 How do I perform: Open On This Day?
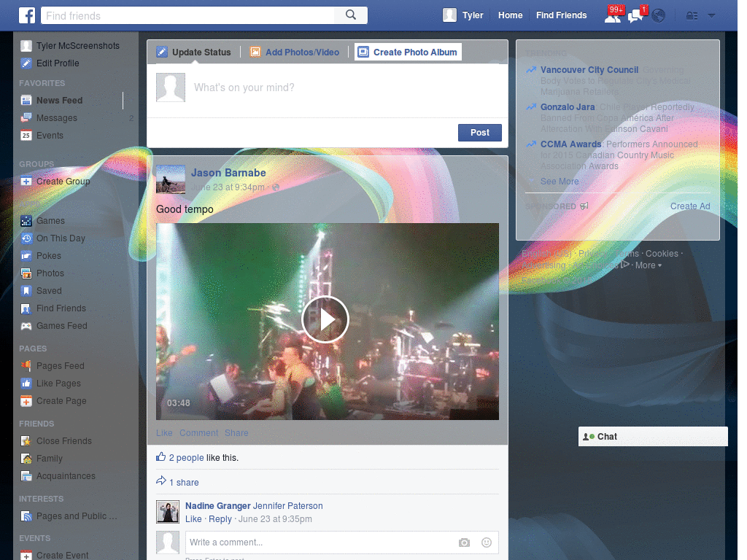61,238
